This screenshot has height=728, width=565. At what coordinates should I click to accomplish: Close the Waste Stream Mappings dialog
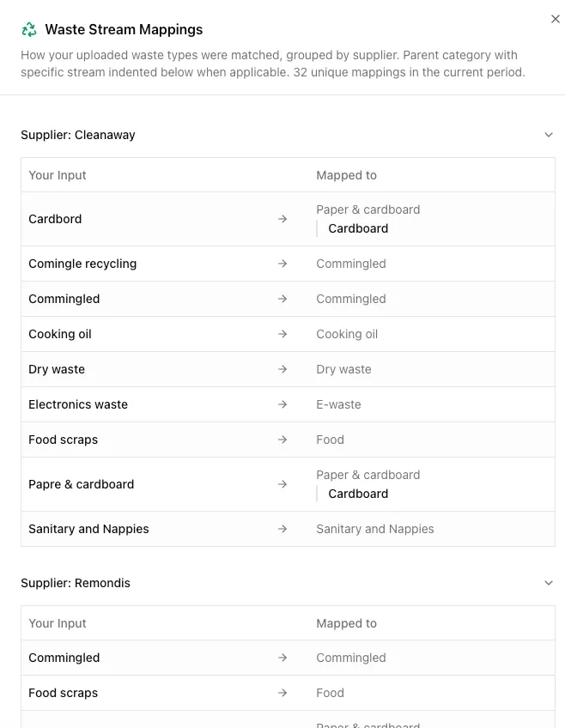tap(556, 18)
